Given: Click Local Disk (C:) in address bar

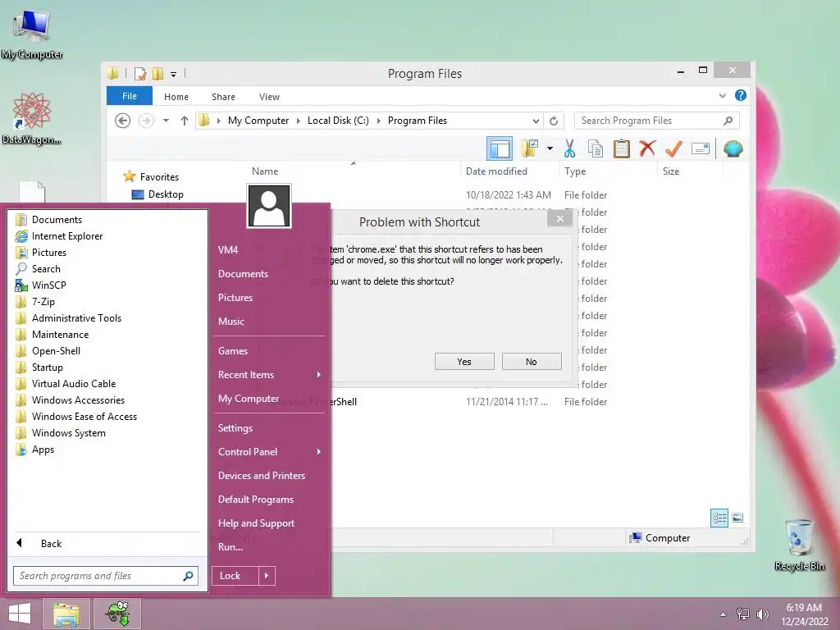Looking at the screenshot, I should (338, 121).
